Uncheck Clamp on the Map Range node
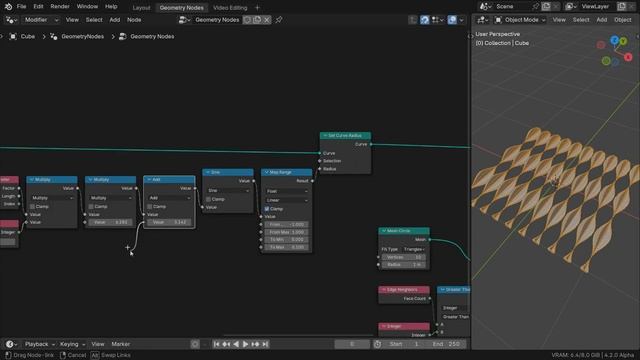This screenshot has height=360, width=640. tap(267, 209)
